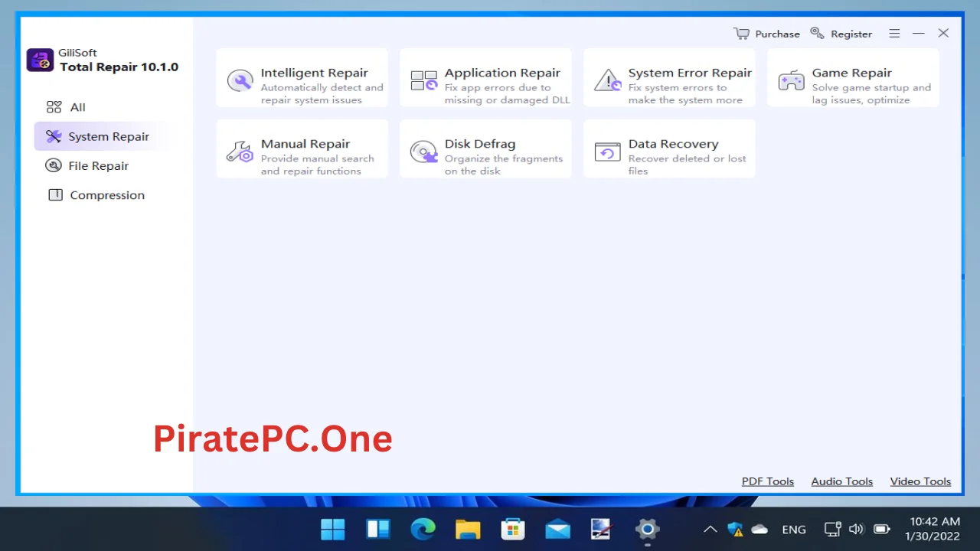Open File Explorer from taskbar
980x551 pixels.
[468, 529]
